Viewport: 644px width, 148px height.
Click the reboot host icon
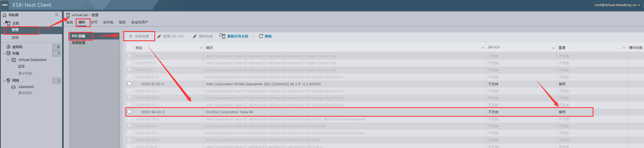click(x=222, y=36)
